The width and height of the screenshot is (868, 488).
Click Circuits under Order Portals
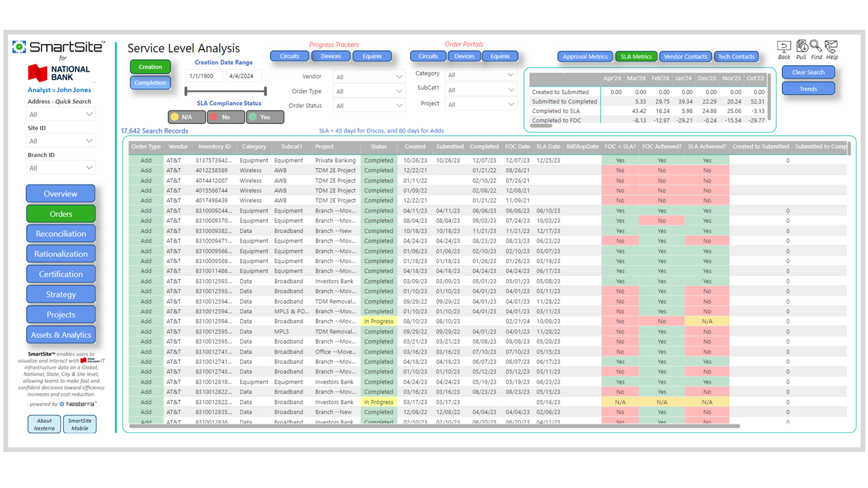429,56
